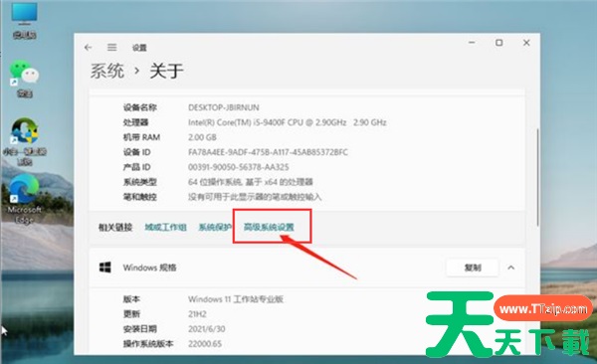597x364 pixels.
Task: Click the 关于 breadcrumb title
Action: 166,72
